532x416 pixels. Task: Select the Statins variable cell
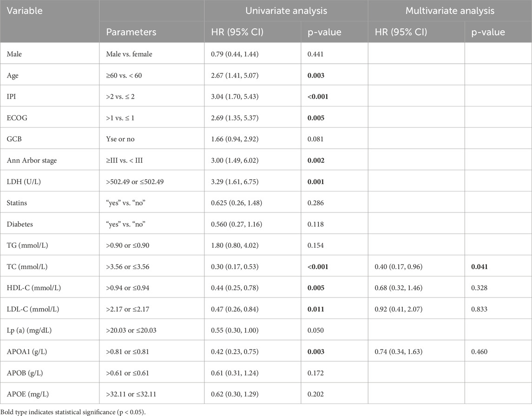[16, 202]
